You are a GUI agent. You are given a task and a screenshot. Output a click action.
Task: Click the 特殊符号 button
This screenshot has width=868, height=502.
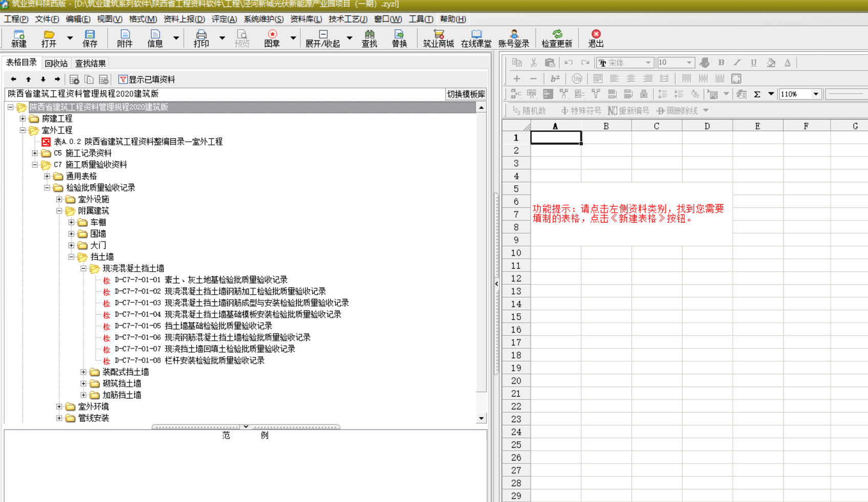[x=581, y=111]
